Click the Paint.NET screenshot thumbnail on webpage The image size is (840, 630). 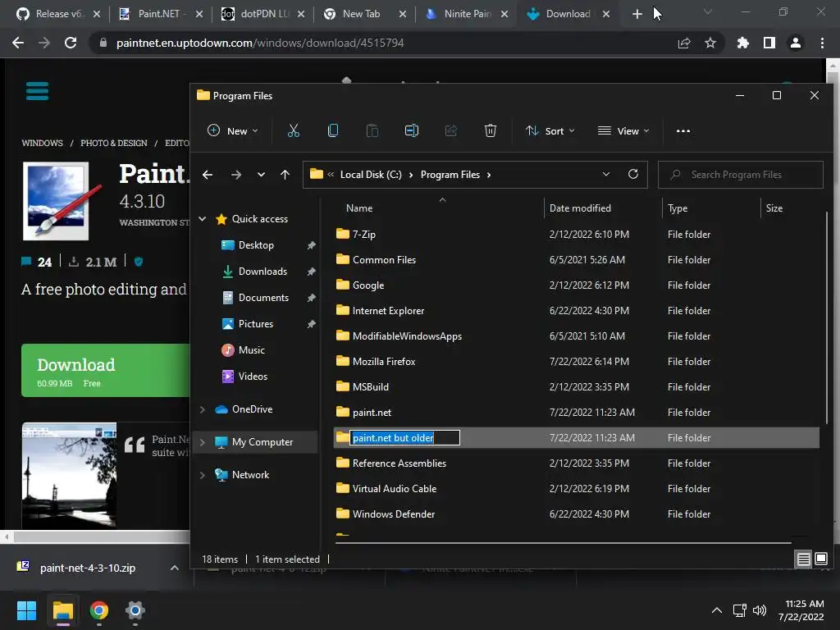point(69,476)
